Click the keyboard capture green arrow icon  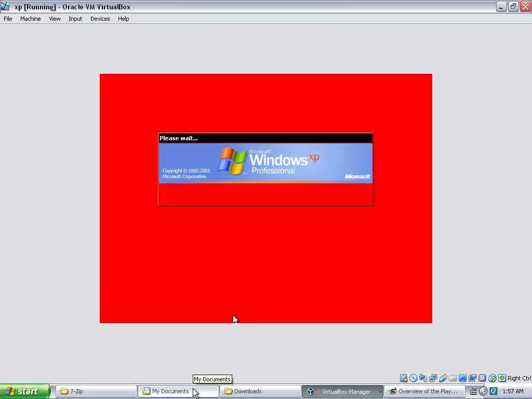point(502,378)
